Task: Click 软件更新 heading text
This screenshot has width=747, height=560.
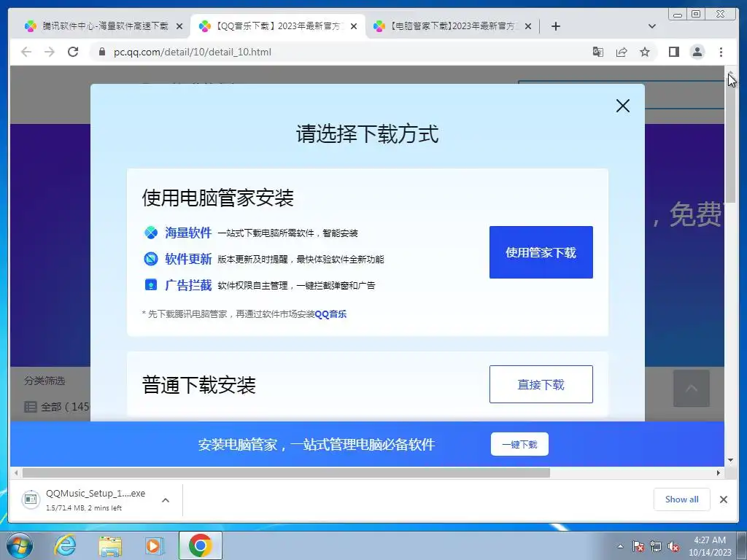Action: (188, 259)
